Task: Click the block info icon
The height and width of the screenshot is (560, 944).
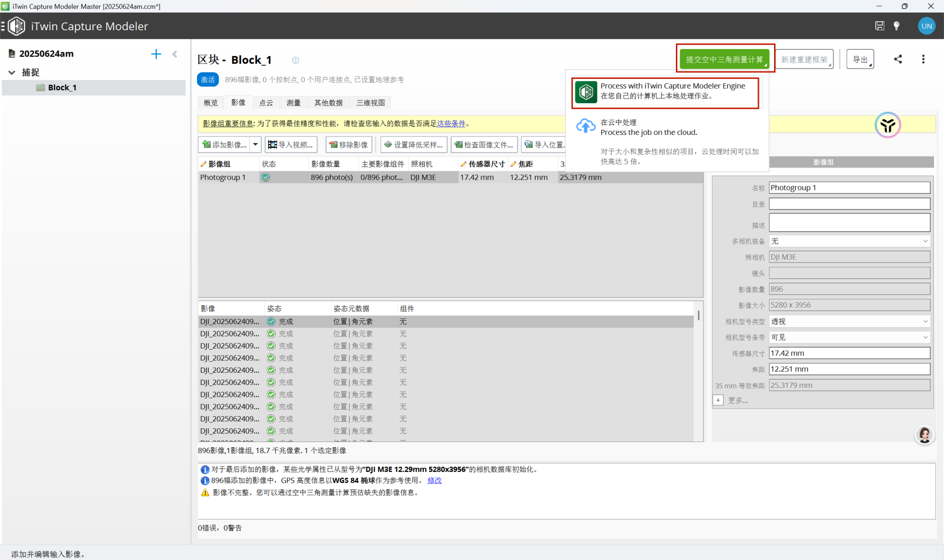Action: coord(295,60)
